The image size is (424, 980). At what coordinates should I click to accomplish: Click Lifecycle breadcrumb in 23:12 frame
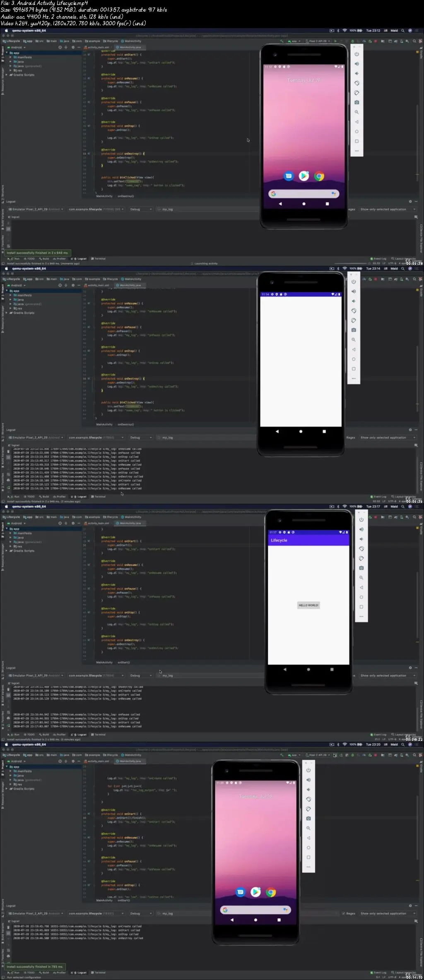pyautogui.click(x=11, y=41)
